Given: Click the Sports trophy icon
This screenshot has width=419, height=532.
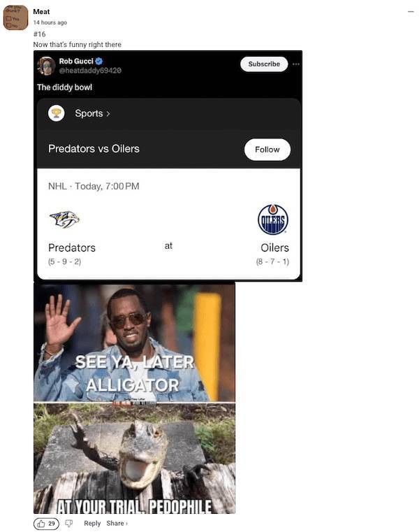Looking at the screenshot, I should (x=57, y=113).
